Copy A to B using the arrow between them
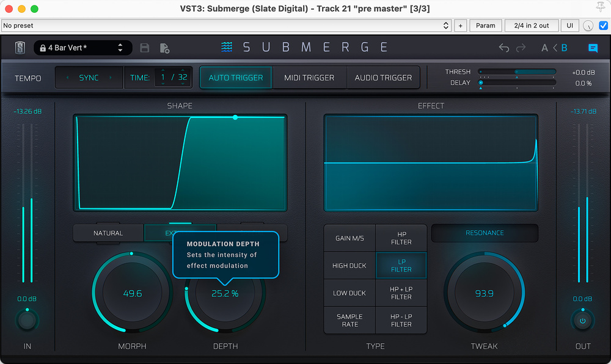Screen dimensions: 611x364 [x=555, y=48]
